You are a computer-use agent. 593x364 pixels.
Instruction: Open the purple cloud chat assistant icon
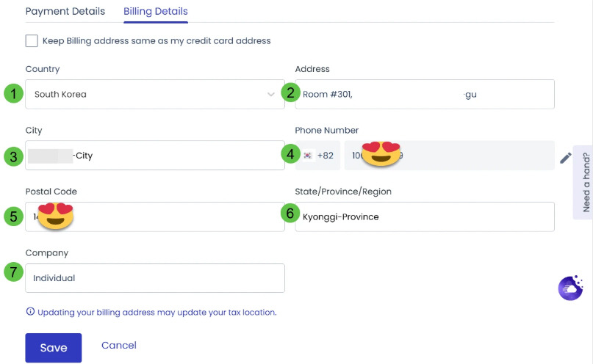pos(571,288)
